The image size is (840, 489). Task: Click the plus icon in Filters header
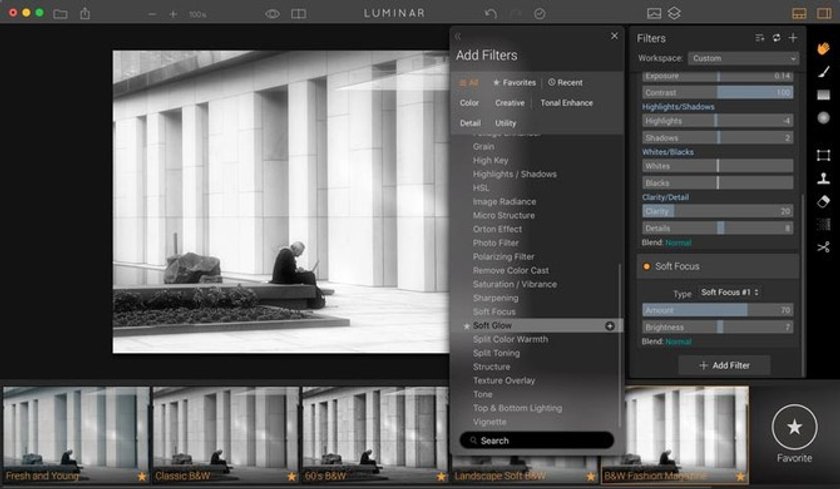(793, 37)
